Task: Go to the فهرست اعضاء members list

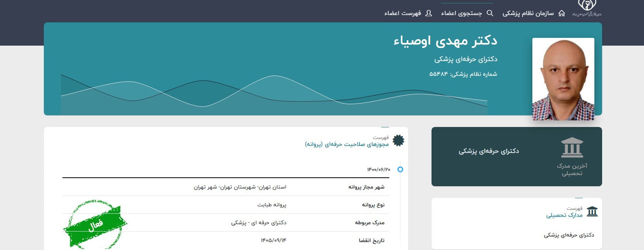Action: tap(403, 13)
